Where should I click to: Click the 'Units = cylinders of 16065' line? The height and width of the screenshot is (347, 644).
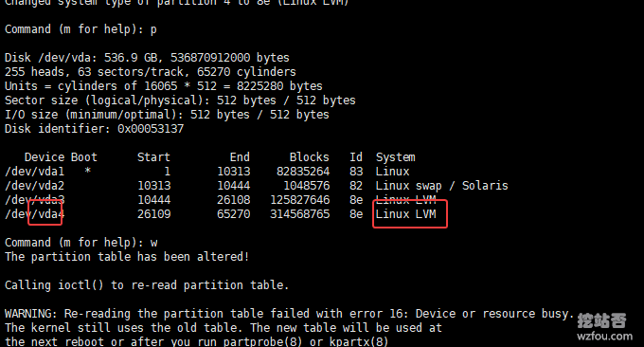(164, 86)
